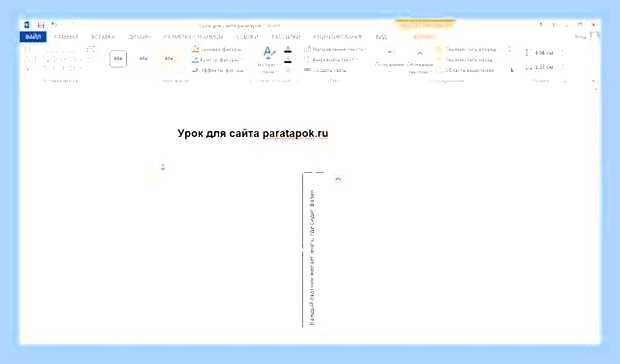Click send backward (Переместить назад)
Viewport: 620px width, 364px height.
click(465, 60)
